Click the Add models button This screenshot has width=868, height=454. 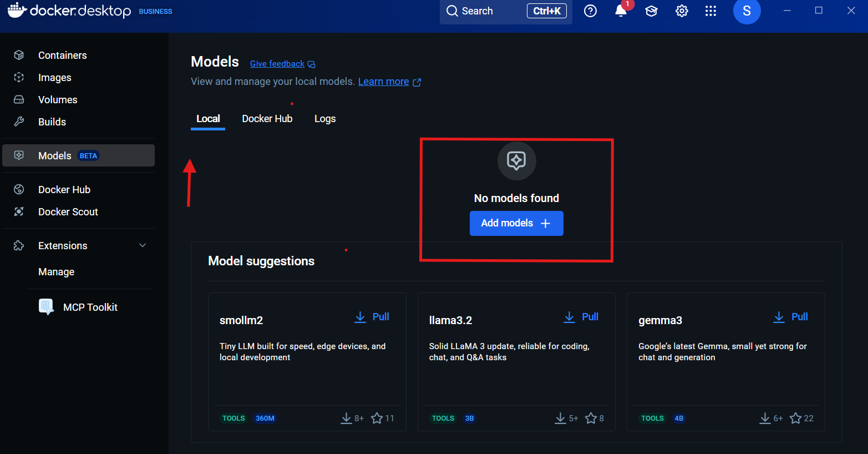click(516, 223)
